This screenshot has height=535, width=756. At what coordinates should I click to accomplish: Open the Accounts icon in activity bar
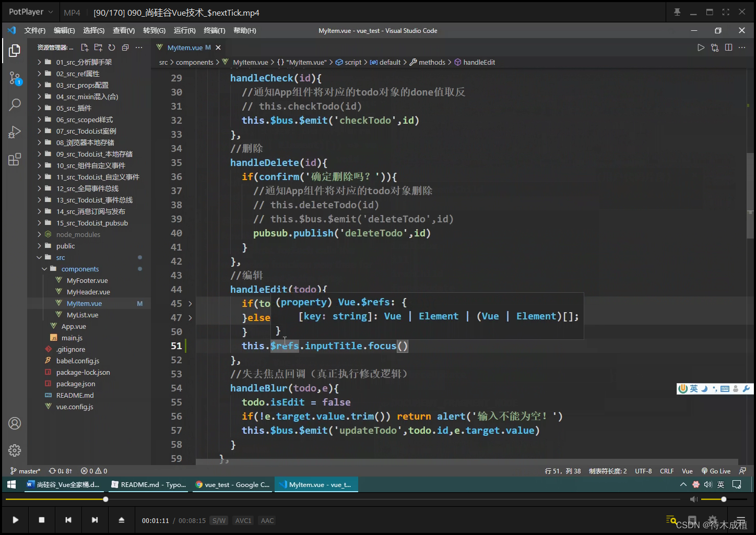(x=15, y=423)
